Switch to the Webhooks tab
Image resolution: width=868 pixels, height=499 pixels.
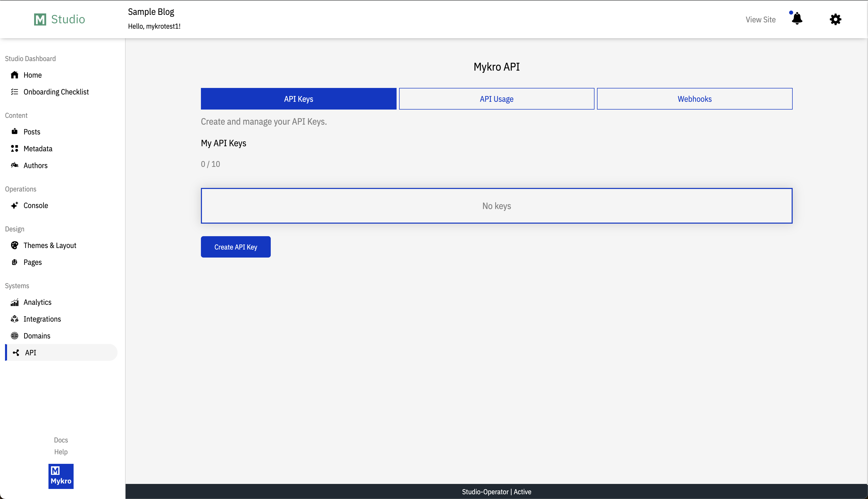(x=694, y=99)
